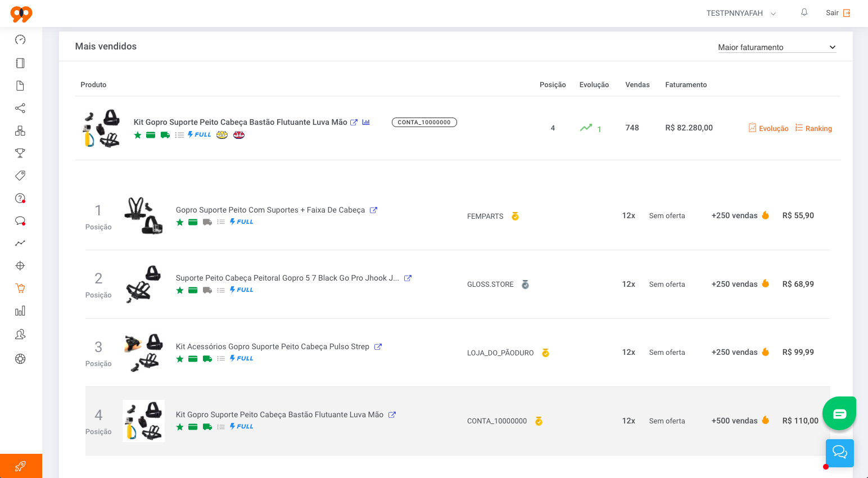Viewport: 868px width, 478px height.
Task: Open the question mark sidebar icon
Action: 20,198
